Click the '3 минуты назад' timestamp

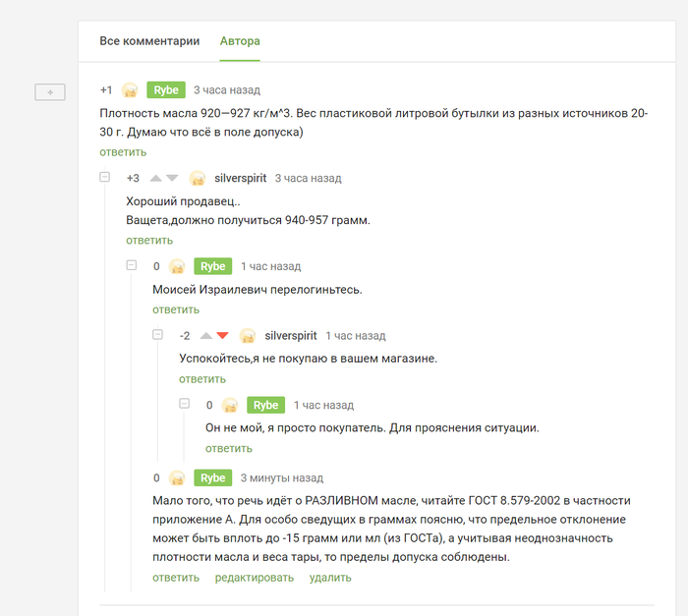point(282,478)
